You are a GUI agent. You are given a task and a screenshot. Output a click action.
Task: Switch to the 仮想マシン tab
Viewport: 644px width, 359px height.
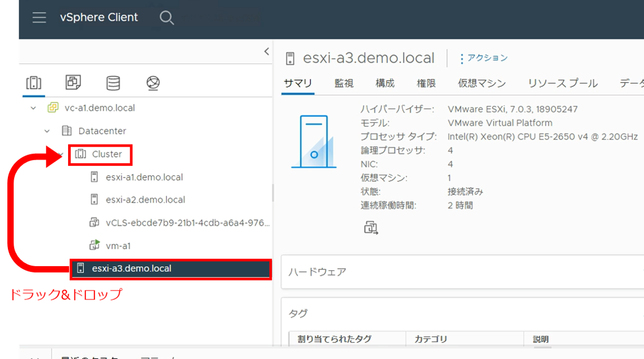pos(482,83)
